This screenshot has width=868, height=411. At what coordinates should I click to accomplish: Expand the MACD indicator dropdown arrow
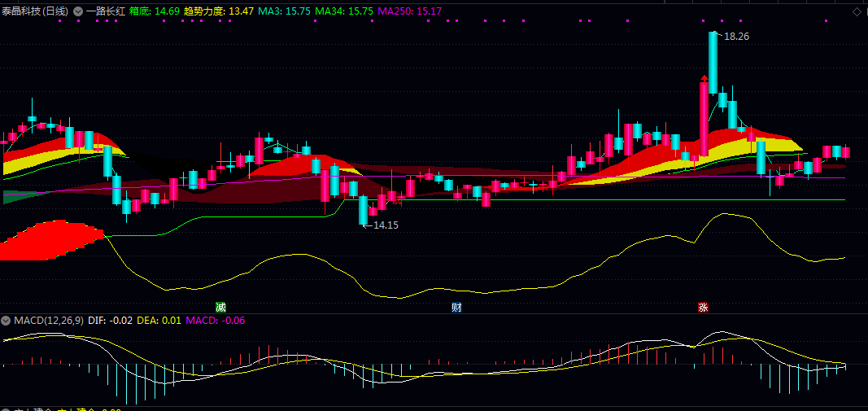[6, 320]
